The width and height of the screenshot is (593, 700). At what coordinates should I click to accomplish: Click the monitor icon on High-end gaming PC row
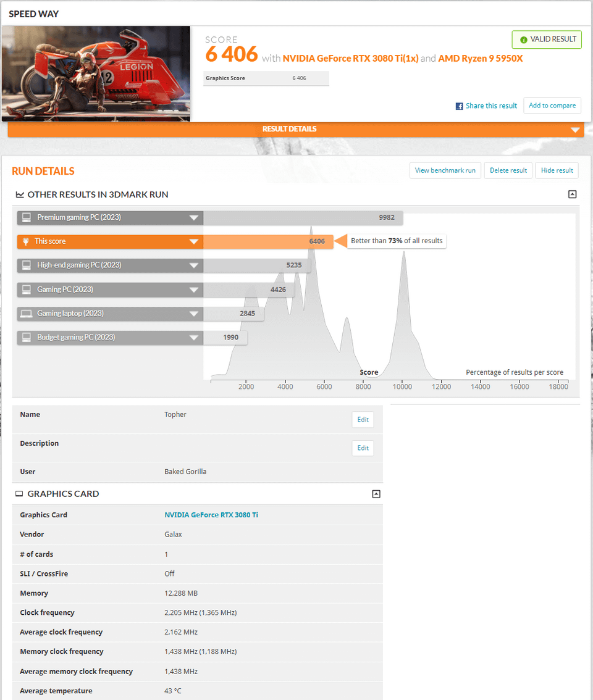[x=27, y=265]
